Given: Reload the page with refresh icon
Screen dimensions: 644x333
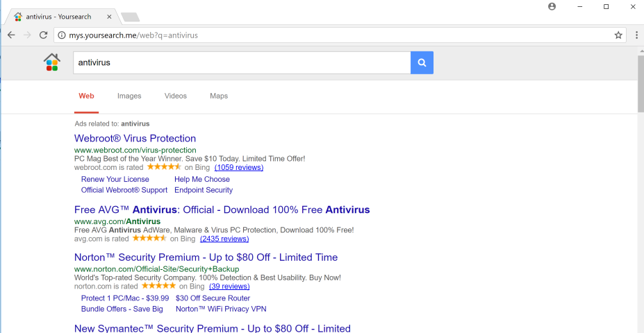Looking at the screenshot, I should click(x=43, y=35).
